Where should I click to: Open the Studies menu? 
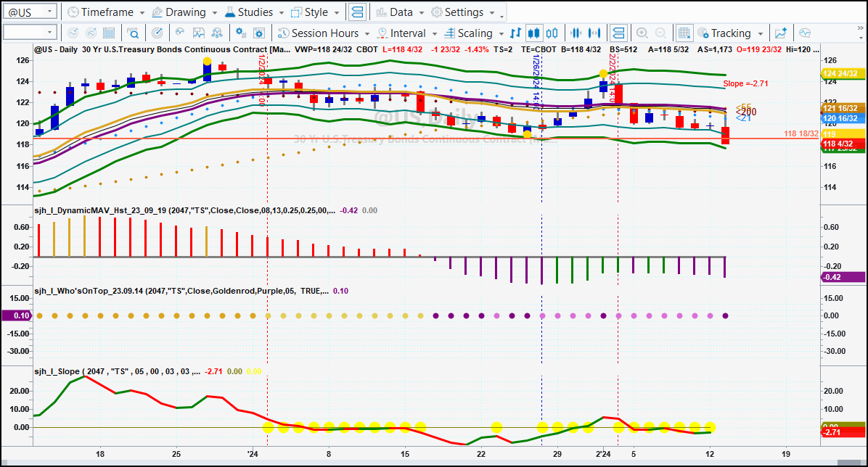(x=254, y=12)
